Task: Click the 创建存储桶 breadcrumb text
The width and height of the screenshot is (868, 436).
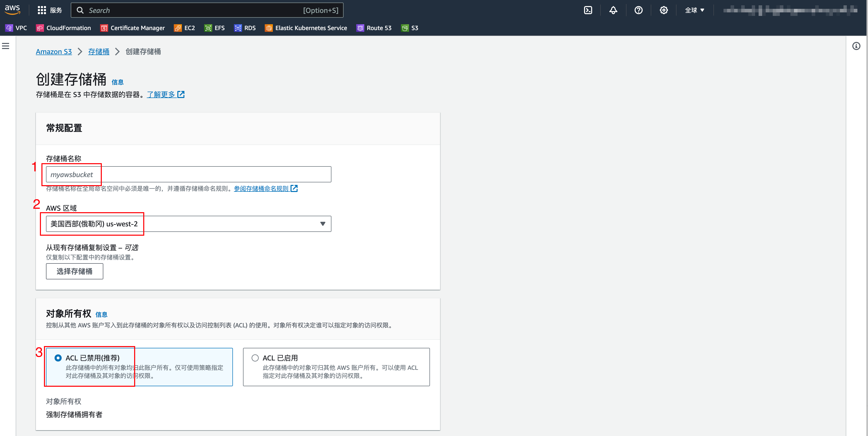Action: tap(143, 52)
